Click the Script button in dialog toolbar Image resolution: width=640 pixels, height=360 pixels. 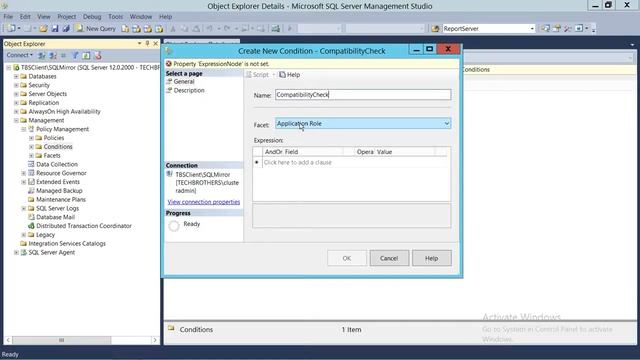(x=257, y=75)
